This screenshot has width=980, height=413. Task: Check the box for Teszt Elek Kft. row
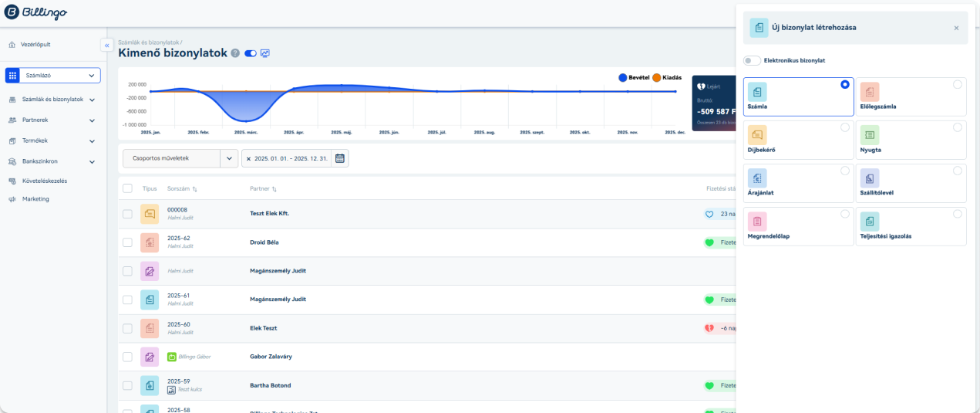click(x=128, y=214)
